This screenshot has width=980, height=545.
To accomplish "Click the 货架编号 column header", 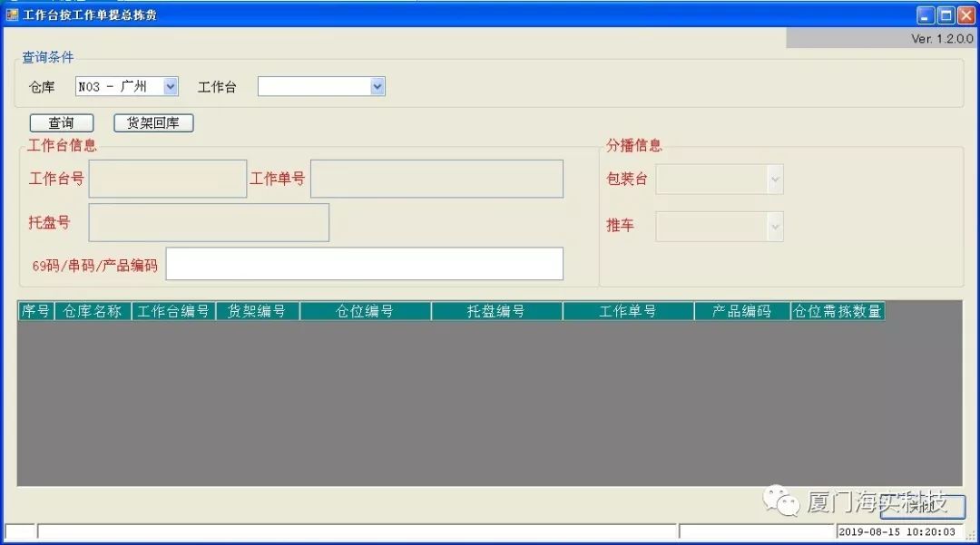I will pyautogui.click(x=257, y=311).
